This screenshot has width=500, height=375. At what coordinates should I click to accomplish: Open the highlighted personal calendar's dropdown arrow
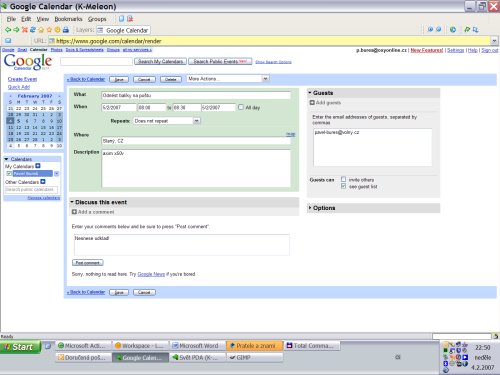[x=56, y=173]
